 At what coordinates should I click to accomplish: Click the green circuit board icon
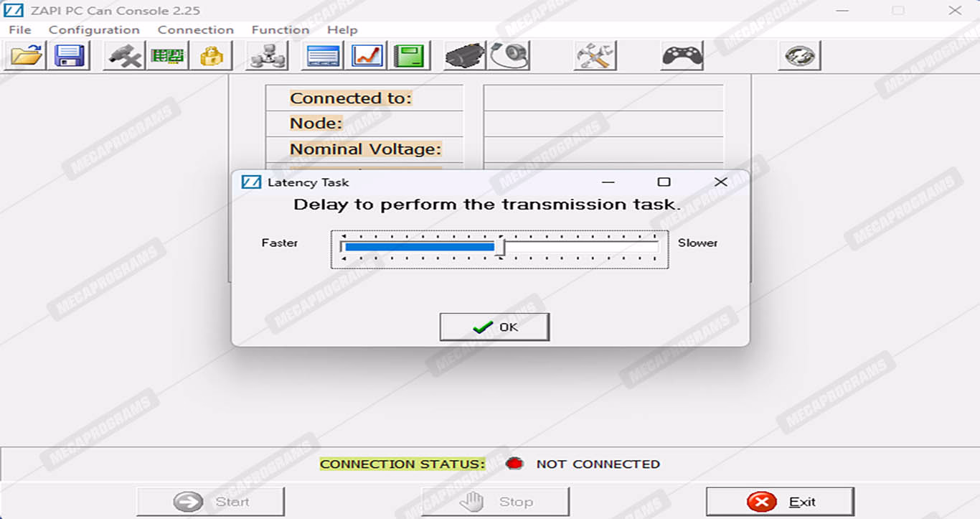click(x=168, y=55)
